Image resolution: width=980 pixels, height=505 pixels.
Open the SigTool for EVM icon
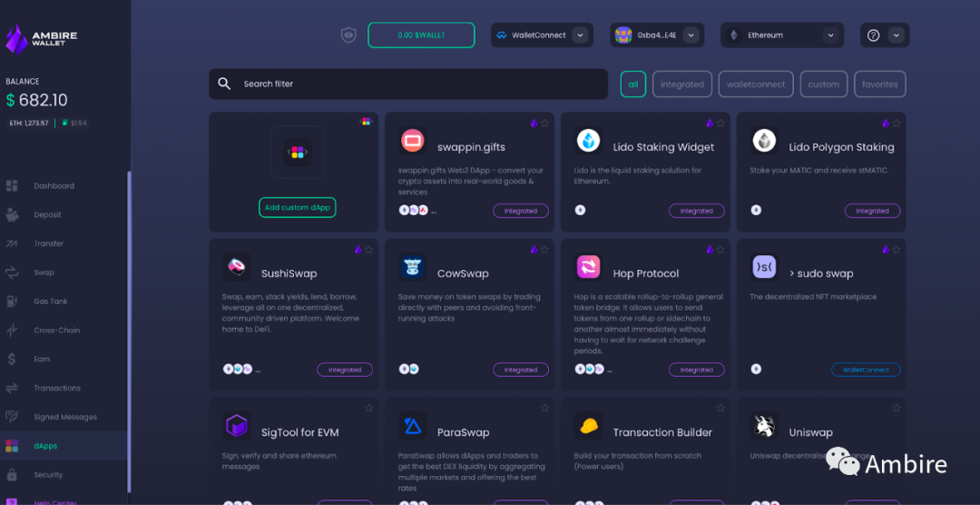click(236, 426)
